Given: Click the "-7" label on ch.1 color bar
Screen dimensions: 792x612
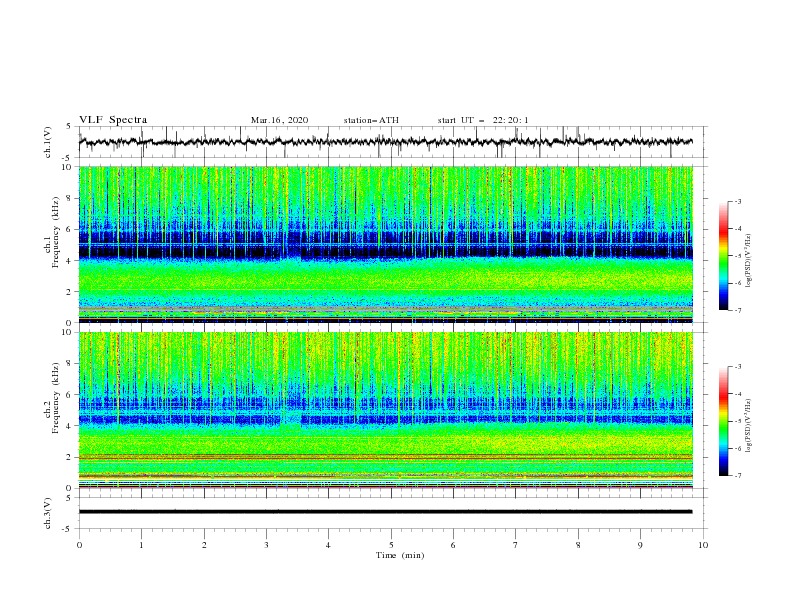Looking at the screenshot, I should pyautogui.click(x=737, y=310).
